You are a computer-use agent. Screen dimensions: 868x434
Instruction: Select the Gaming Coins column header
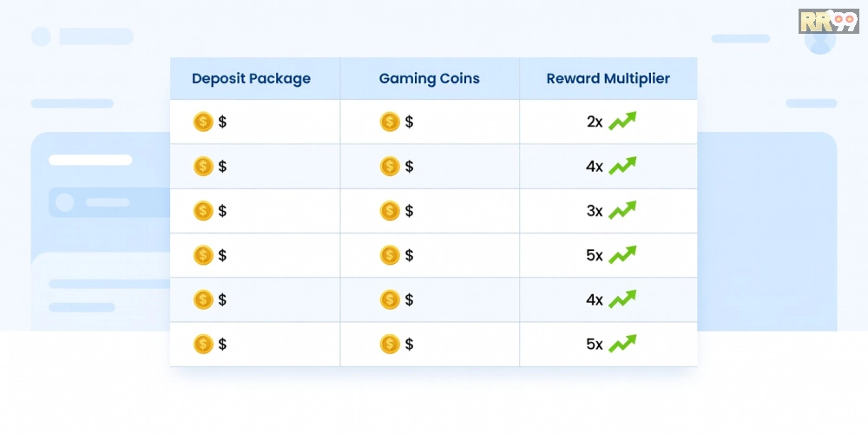point(430,79)
